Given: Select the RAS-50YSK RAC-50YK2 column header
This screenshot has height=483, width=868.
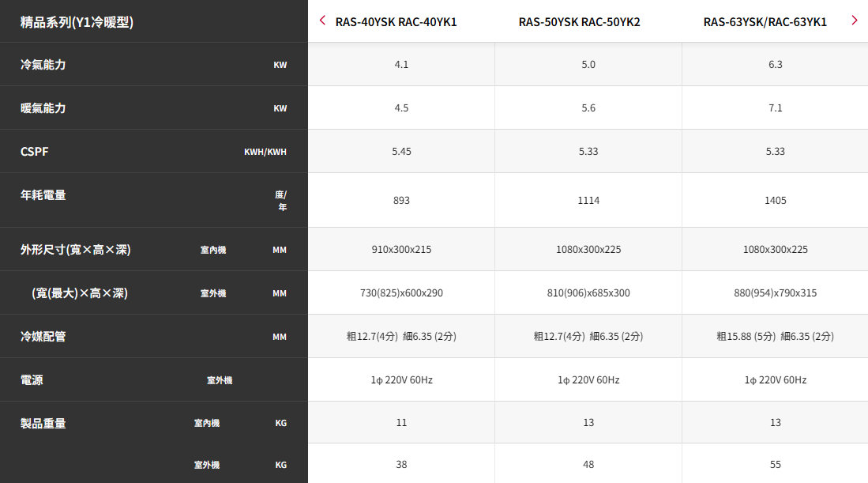Looking at the screenshot, I should (x=579, y=22).
